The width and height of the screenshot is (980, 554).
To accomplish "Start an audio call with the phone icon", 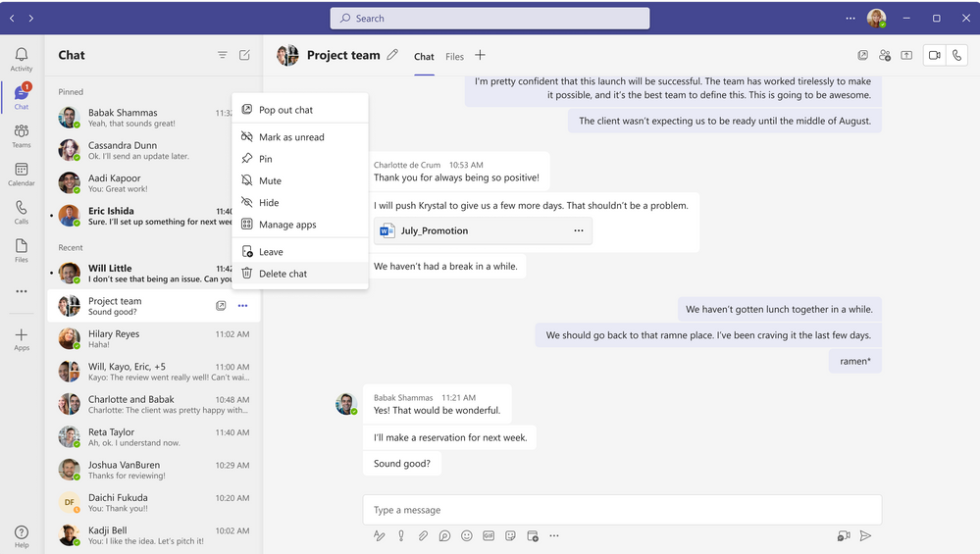I will coord(957,56).
